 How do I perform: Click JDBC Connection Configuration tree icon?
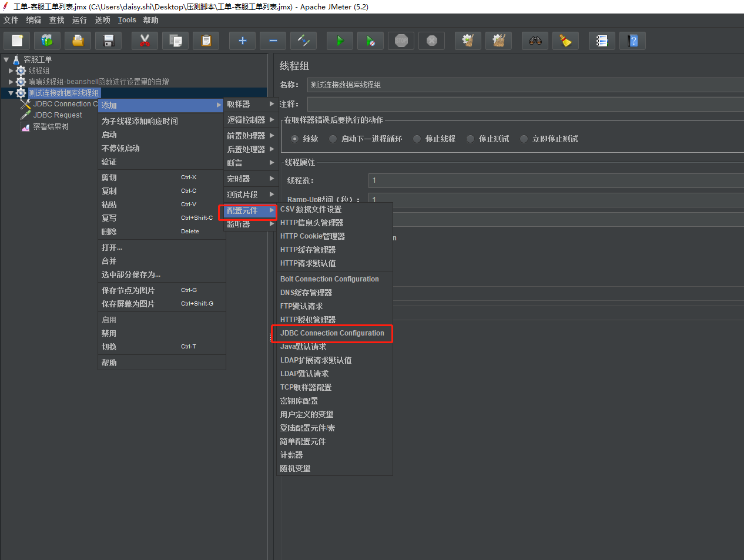(25, 104)
